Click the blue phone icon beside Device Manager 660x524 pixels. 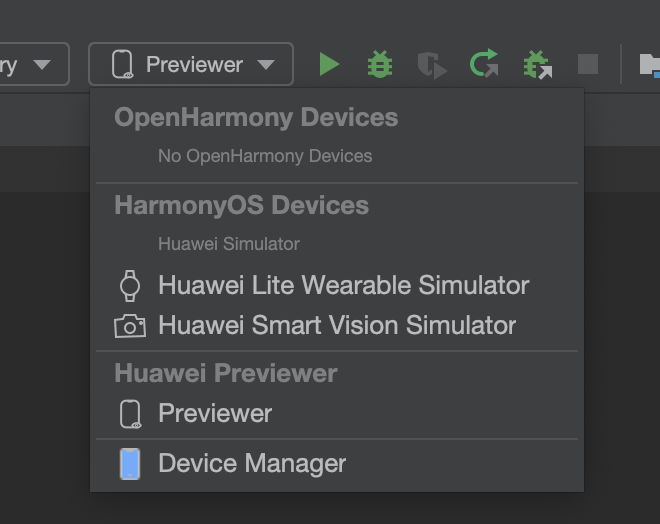click(x=130, y=464)
